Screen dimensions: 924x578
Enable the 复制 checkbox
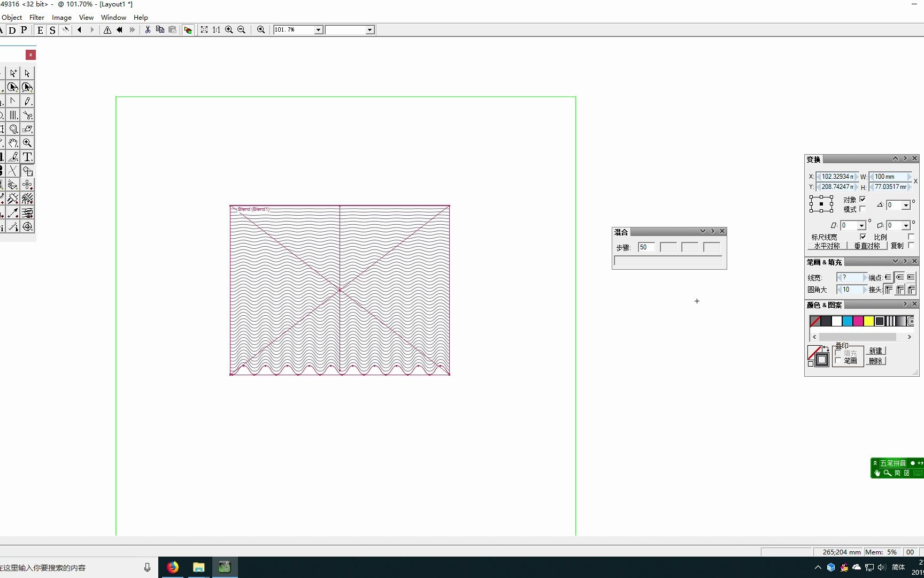point(911,246)
